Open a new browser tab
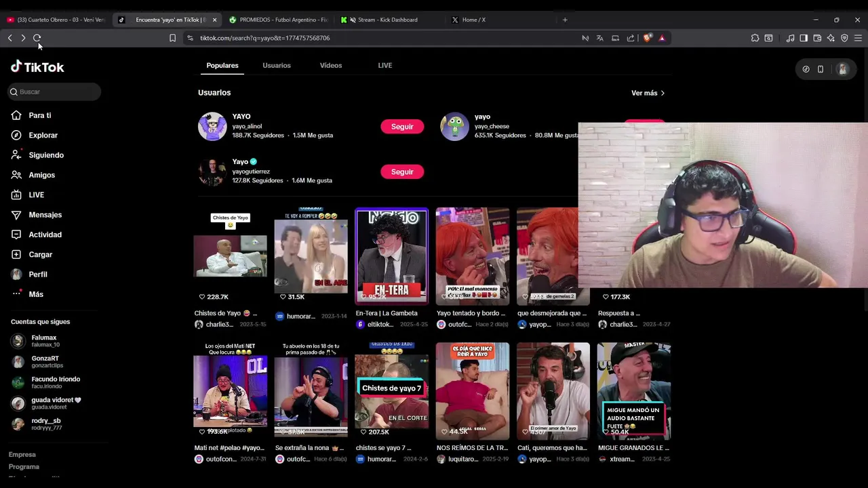 pyautogui.click(x=565, y=20)
